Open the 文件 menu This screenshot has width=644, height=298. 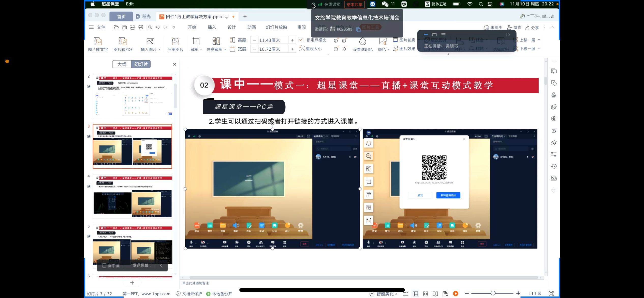[97, 27]
